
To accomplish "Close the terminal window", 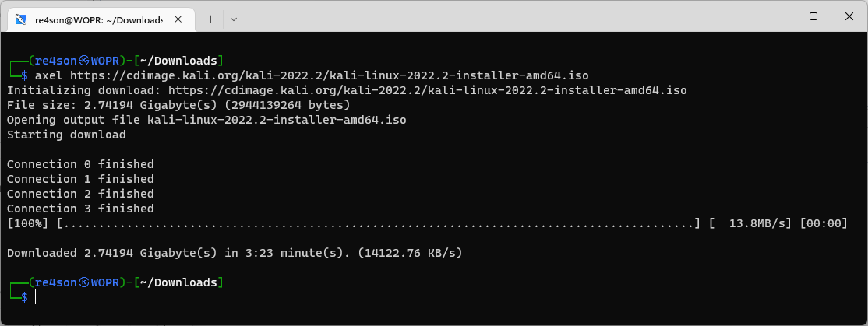I will pos(849,16).
